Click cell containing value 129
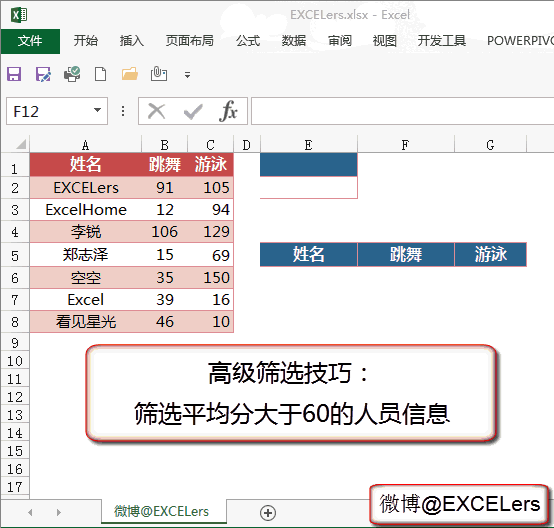 (211, 232)
